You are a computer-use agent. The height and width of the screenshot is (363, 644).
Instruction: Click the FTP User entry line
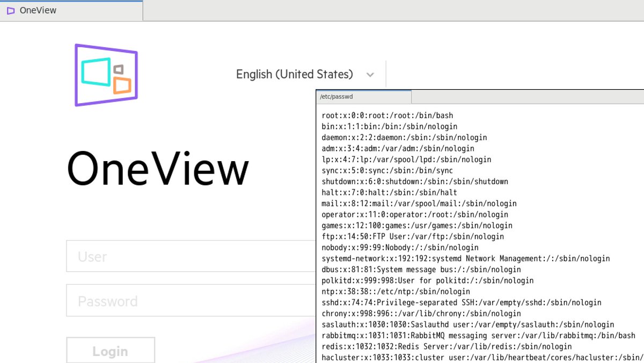click(x=392, y=236)
